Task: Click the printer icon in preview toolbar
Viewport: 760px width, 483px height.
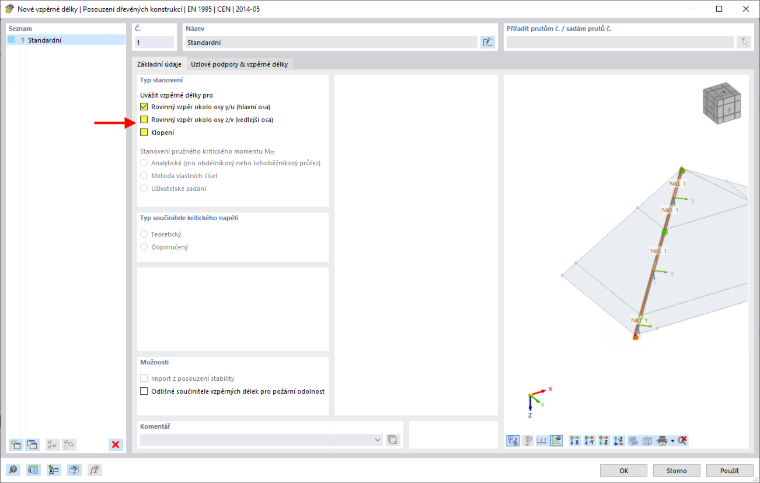Action: tap(662, 440)
